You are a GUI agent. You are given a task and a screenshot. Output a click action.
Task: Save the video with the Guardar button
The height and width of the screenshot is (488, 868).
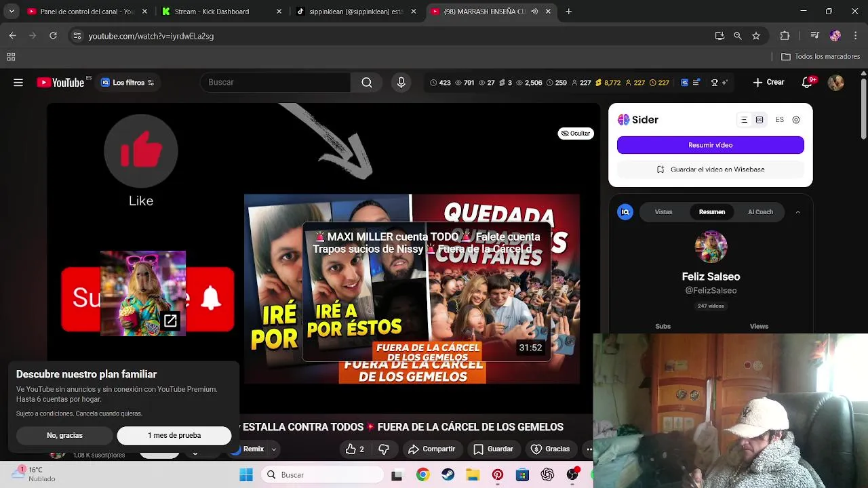point(493,449)
